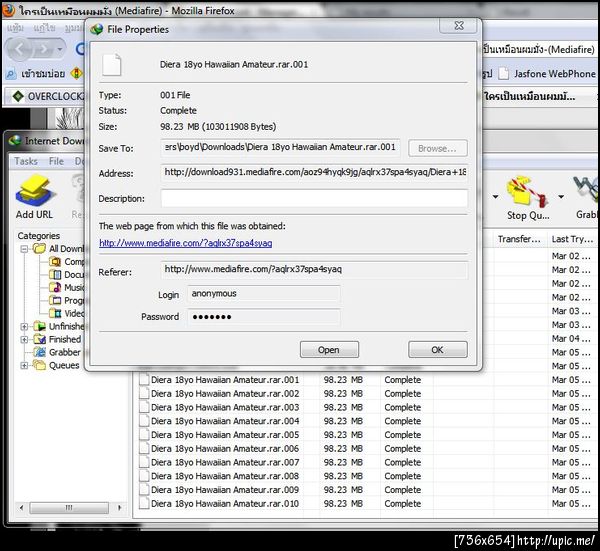Select download row ending in rar.005
Viewport: 600px width, 551px height.
367,435
